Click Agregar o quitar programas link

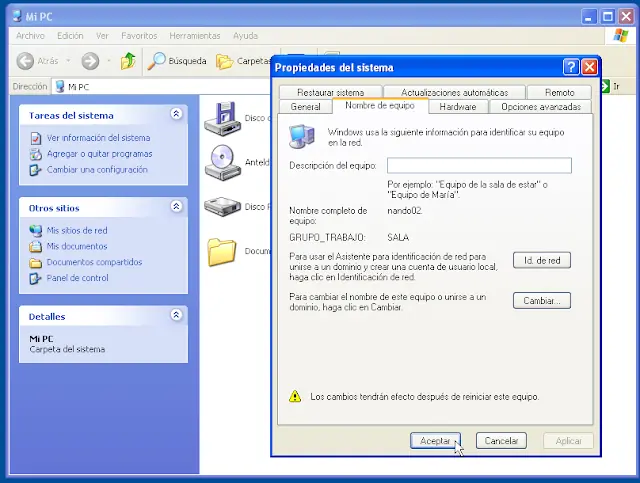[99, 154]
